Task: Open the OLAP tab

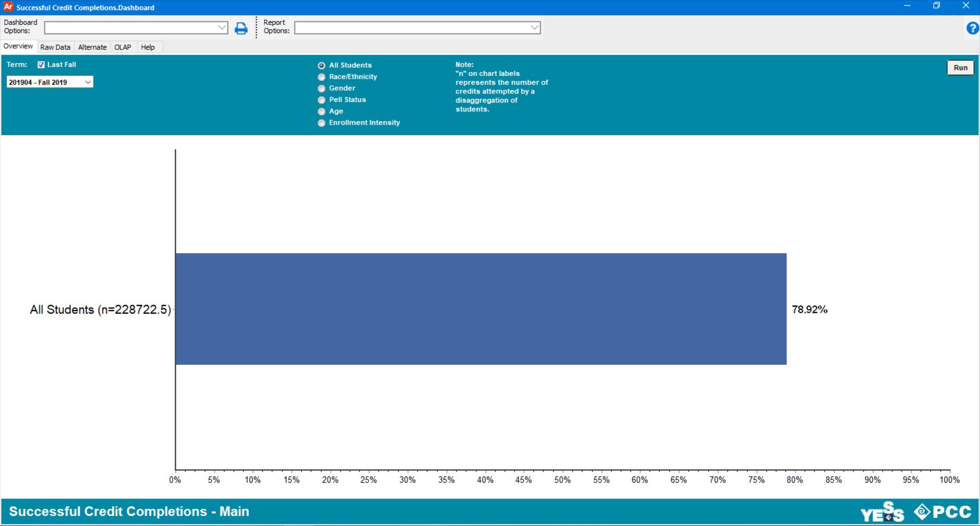Action: 122,47
